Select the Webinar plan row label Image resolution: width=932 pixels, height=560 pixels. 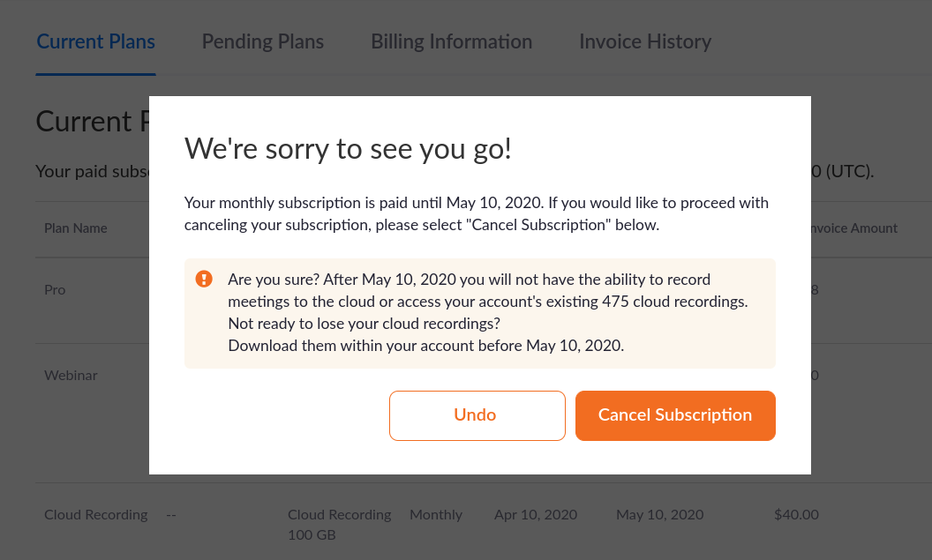[71, 375]
